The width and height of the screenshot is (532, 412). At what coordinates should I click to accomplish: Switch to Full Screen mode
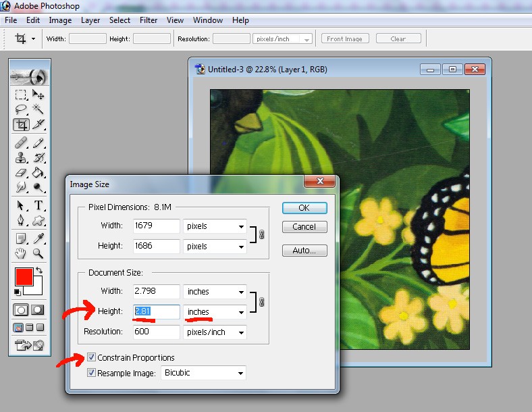coord(41,328)
